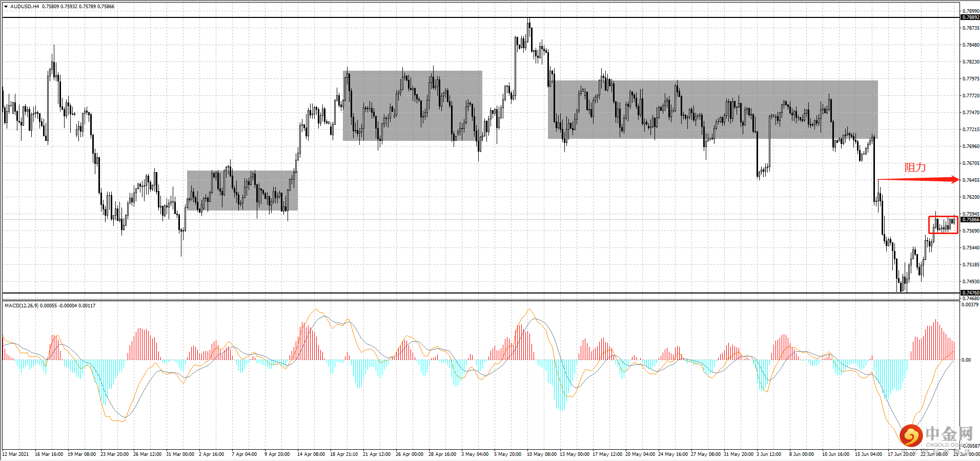Click the 15 Jun 04:00 time label
This screenshot has width=980, height=461.
pos(869,454)
